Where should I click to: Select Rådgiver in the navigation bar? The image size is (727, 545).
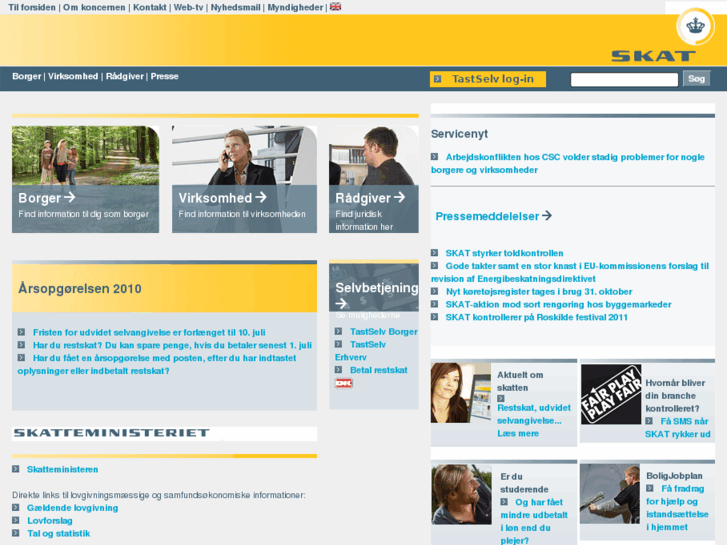[125, 77]
